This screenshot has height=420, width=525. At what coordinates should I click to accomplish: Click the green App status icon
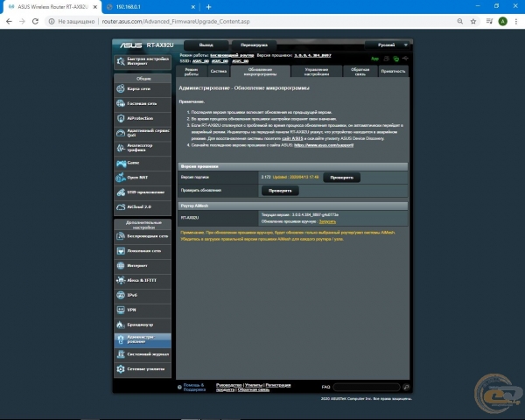pos(374,59)
